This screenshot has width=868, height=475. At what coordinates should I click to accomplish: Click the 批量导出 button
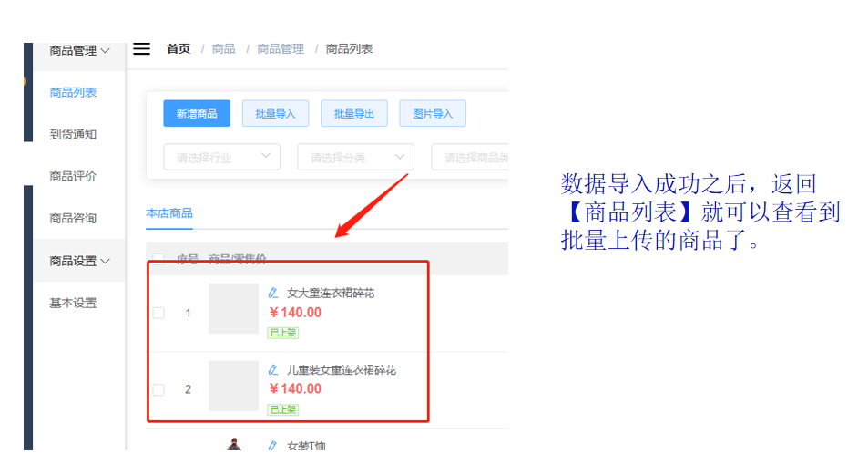[x=353, y=114]
